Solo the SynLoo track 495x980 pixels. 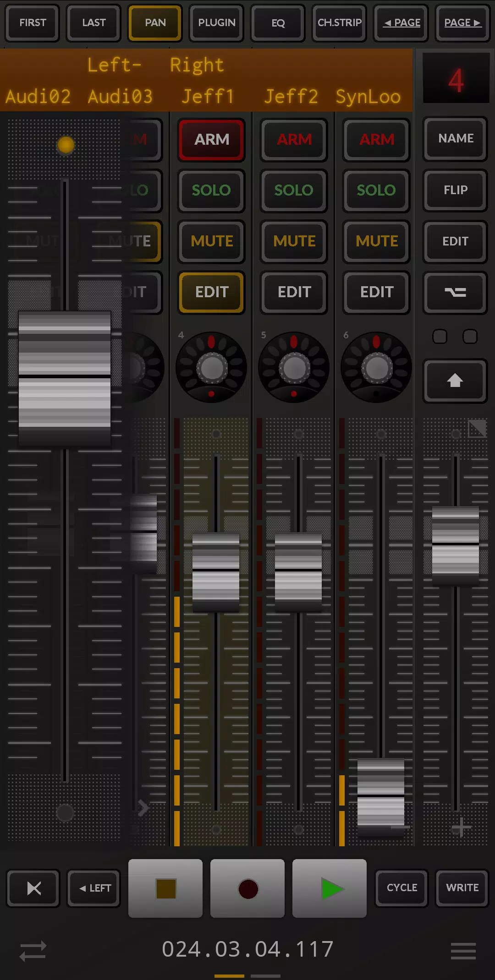(376, 191)
